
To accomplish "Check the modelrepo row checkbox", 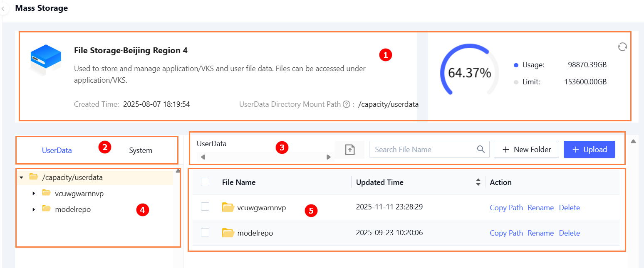I will [205, 233].
